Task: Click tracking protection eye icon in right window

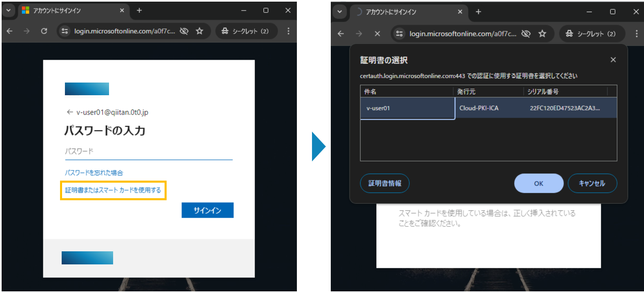Action: pyautogui.click(x=526, y=34)
